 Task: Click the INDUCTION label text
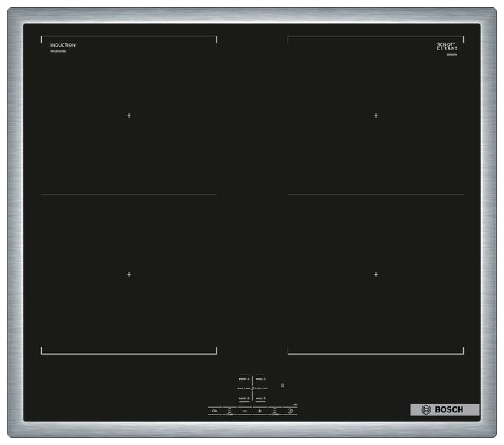coord(63,45)
